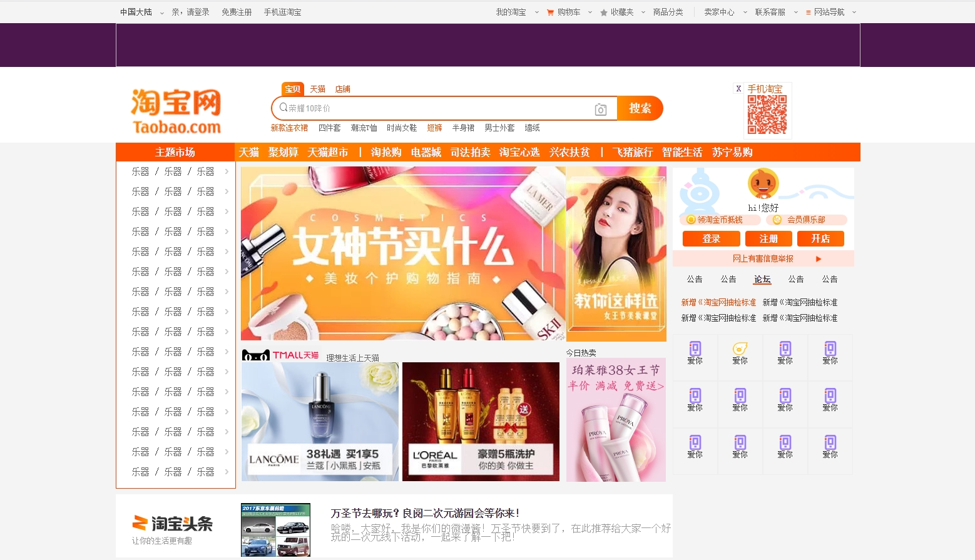This screenshot has width=975, height=560.
Task: Click the 男士外套 hot search link
Action: click(499, 128)
